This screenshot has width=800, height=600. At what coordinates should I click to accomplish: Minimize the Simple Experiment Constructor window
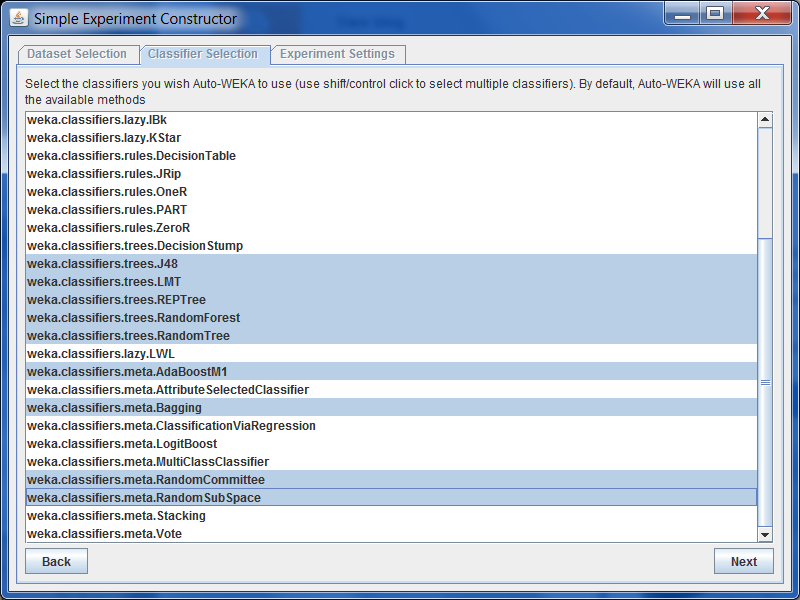682,14
